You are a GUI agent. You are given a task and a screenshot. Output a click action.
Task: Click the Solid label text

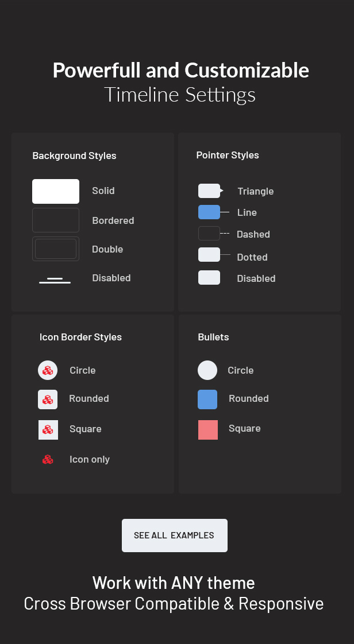(x=103, y=191)
